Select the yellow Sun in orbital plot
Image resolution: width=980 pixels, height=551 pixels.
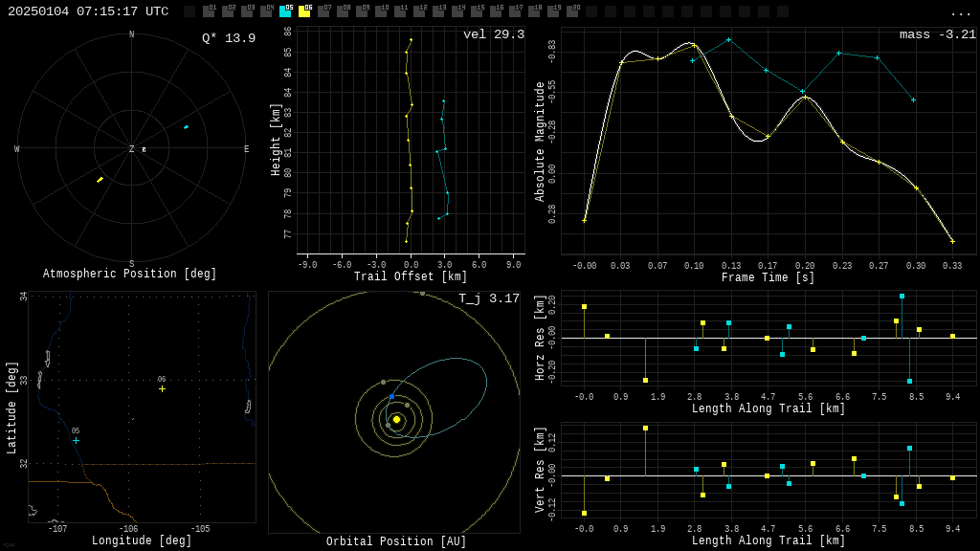(x=396, y=419)
